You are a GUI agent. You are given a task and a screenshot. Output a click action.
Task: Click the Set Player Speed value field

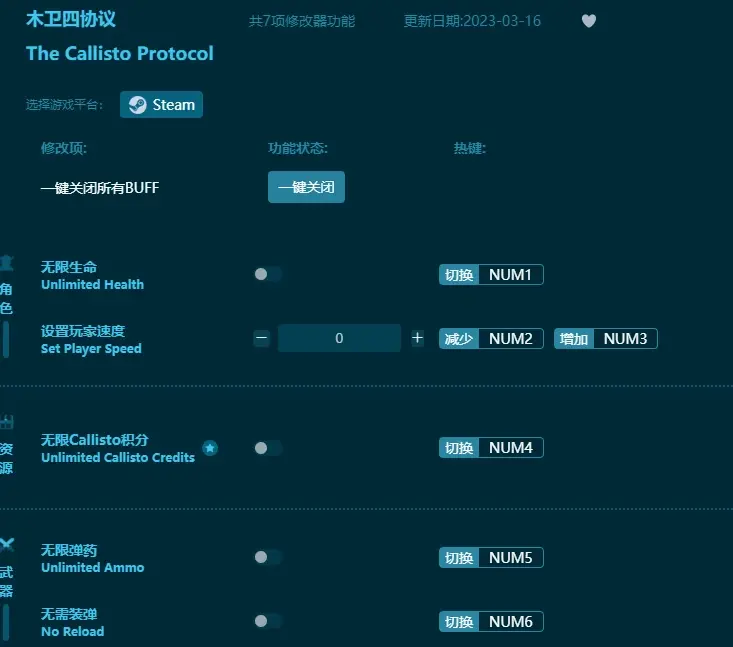click(339, 338)
